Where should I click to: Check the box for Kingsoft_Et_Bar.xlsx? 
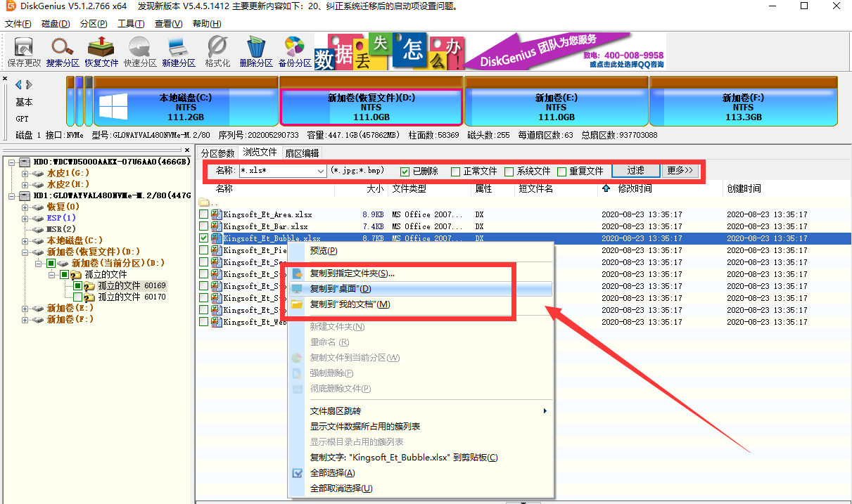click(x=204, y=226)
